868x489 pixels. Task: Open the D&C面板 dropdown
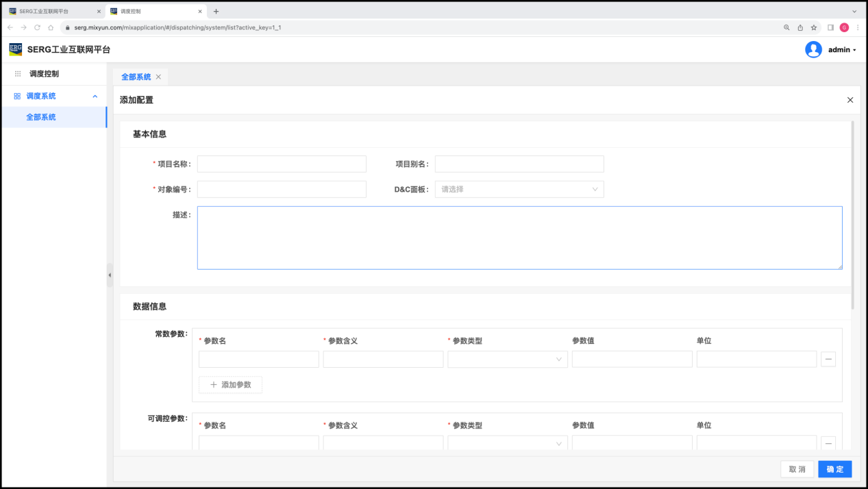click(519, 189)
